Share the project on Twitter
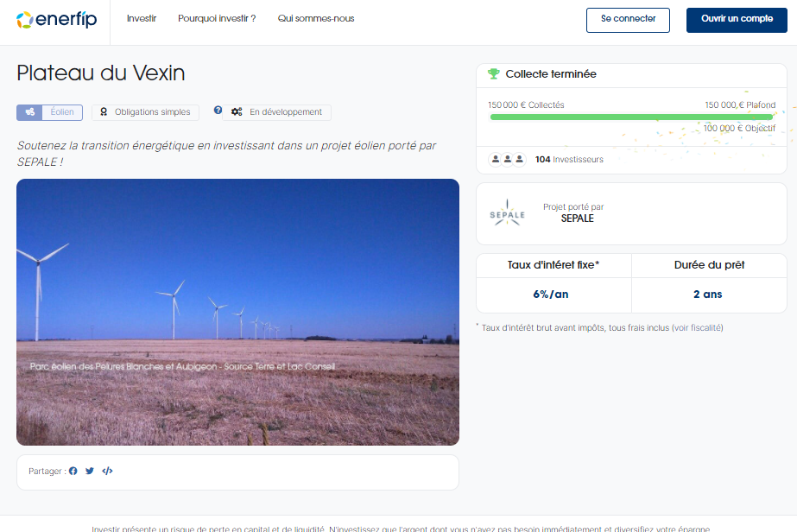 click(x=90, y=472)
